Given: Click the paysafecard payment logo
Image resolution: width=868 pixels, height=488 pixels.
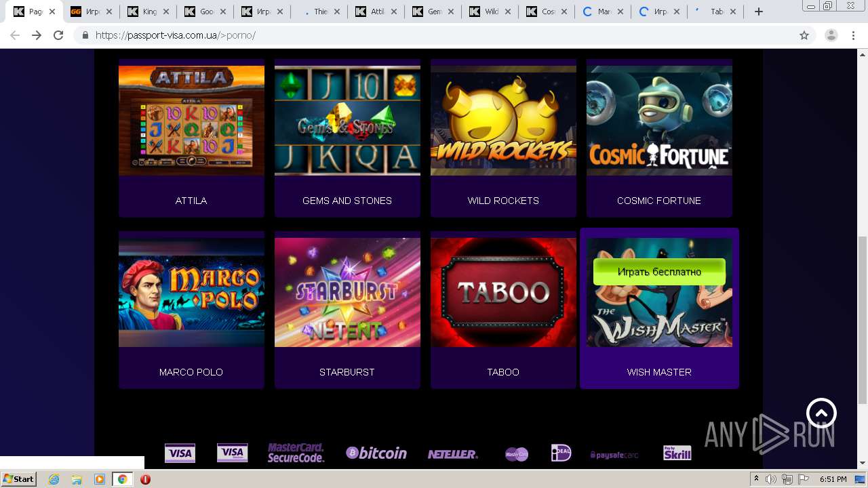Looking at the screenshot, I should (614, 455).
